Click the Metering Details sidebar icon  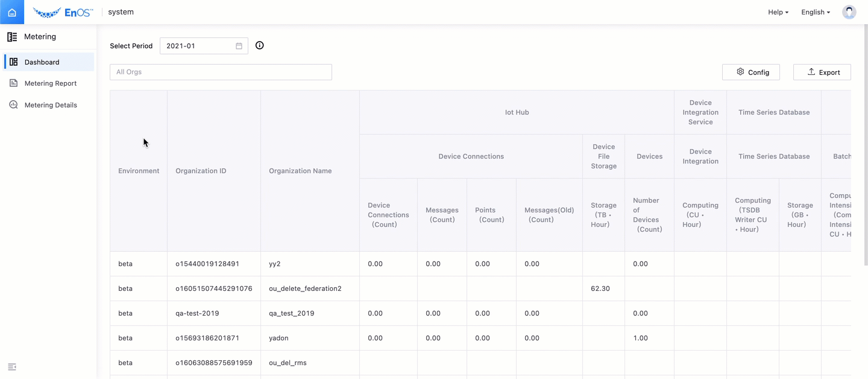coord(13,105)
